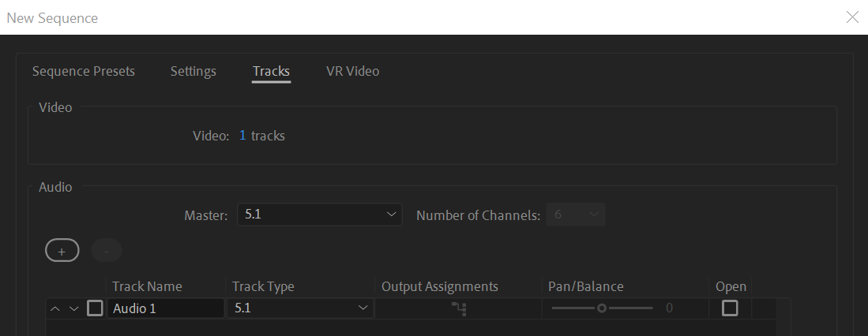Select the Audio 1 row checkbox
The image size is (868, 336).
pos(95,308)
